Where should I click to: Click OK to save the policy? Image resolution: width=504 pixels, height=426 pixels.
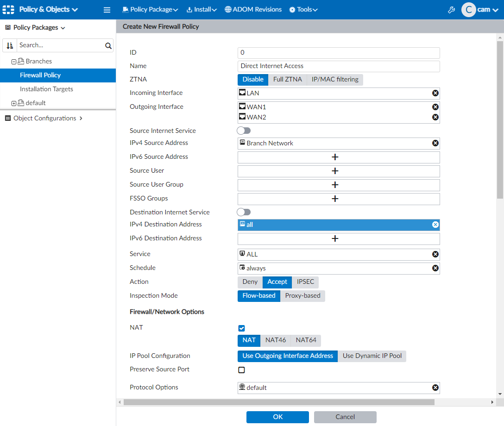pos(277,417)
